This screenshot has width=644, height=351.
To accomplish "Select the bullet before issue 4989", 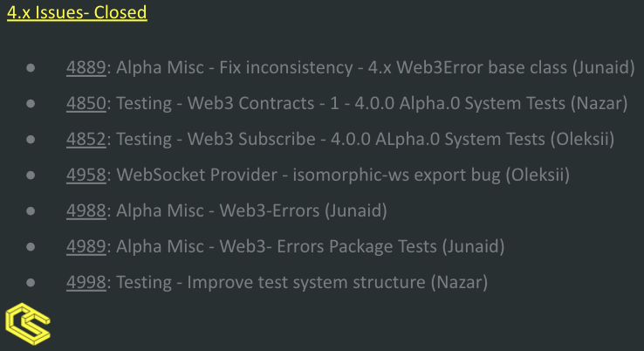I will (31, 246).
